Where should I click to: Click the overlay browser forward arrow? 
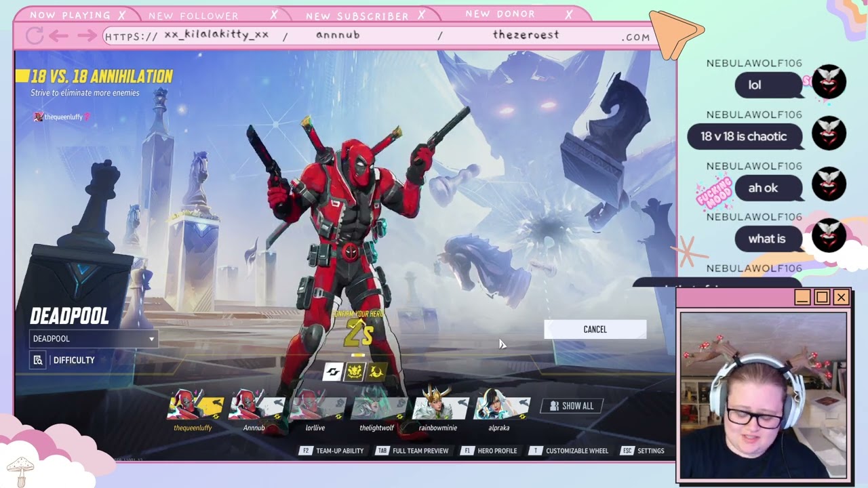click(86, 35)
